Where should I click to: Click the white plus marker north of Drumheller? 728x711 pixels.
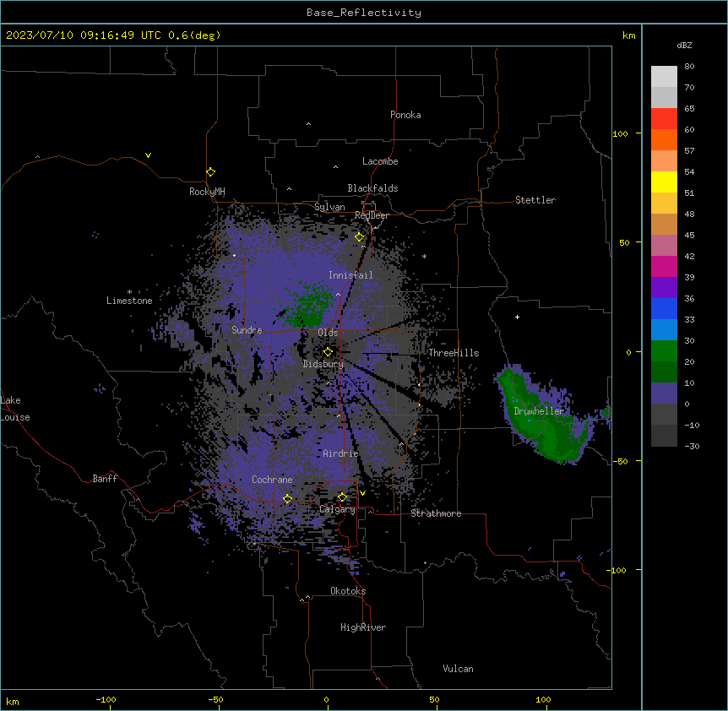point(517,317)
